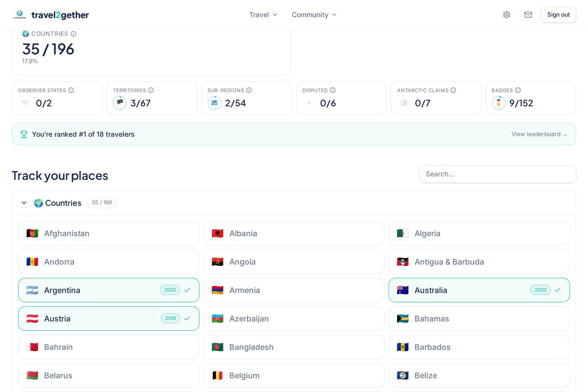Click the Antigua & Barbuda flag icon

(403, 262)
